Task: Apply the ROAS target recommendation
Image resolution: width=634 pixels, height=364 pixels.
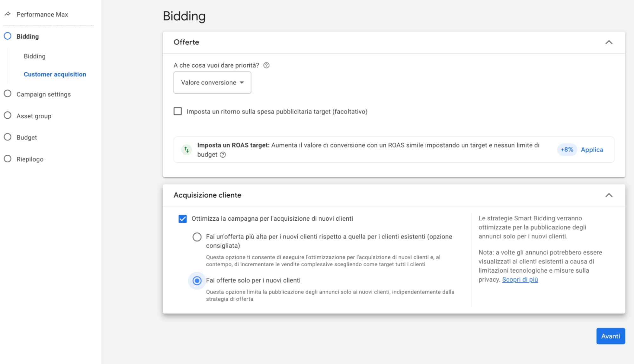Action: 592,150
